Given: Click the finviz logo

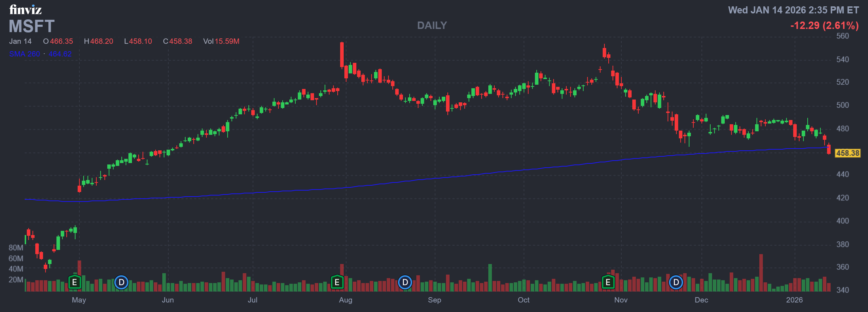Looking at the screenshot, I should pyautogui.click(x=25, y=10).
